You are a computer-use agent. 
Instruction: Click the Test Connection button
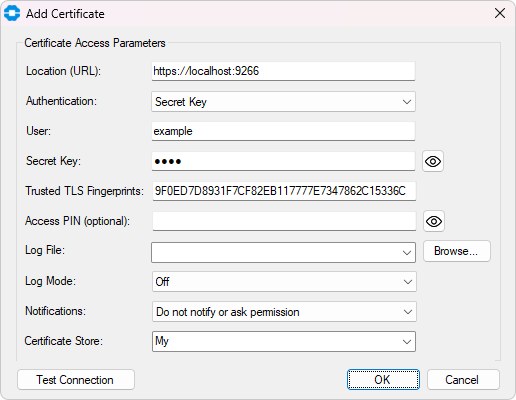click(x=76, y=379)
